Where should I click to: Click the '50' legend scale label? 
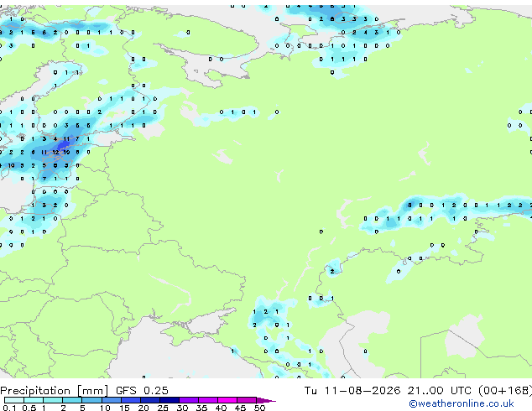(x=260, y=408)
